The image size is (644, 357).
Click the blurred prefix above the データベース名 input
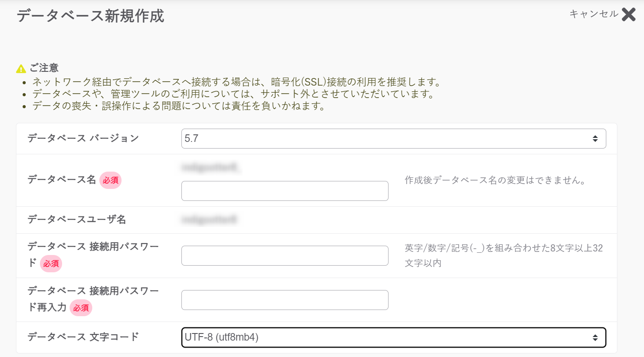[x=212, y=168]
